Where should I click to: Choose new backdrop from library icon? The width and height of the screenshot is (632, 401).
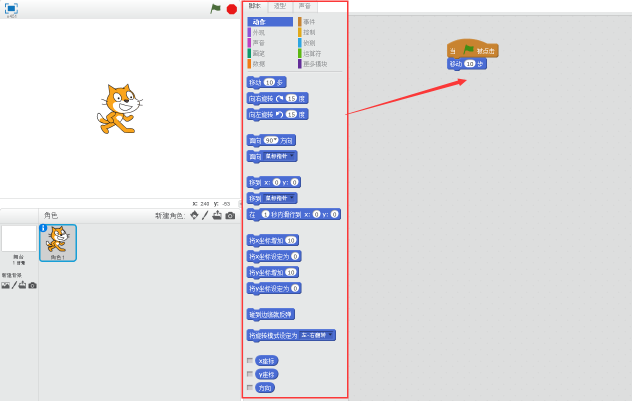click(5, 285)
